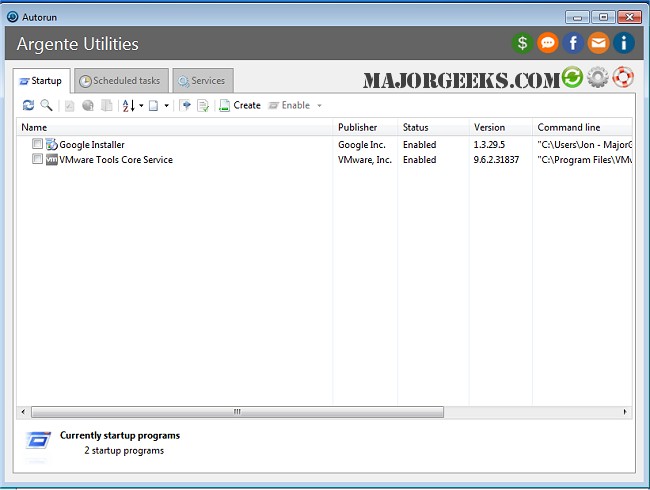Click version 9.6.2.31837 cell

(496, 160)
